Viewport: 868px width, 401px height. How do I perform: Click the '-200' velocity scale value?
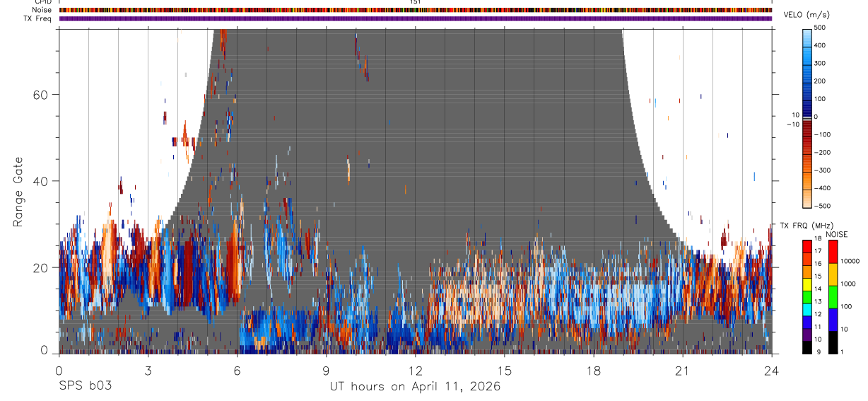[x=824, y=153]
